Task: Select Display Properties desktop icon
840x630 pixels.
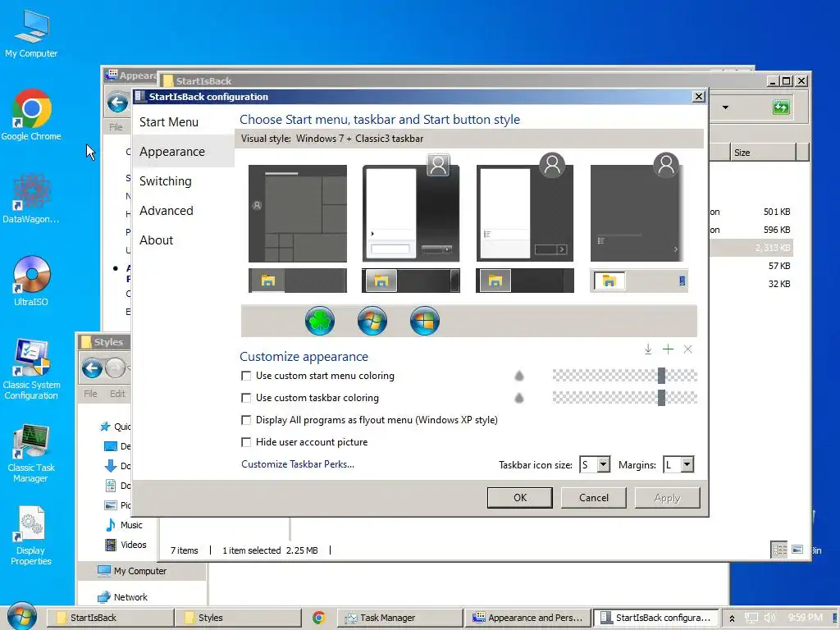Action: tap(31, 536)
